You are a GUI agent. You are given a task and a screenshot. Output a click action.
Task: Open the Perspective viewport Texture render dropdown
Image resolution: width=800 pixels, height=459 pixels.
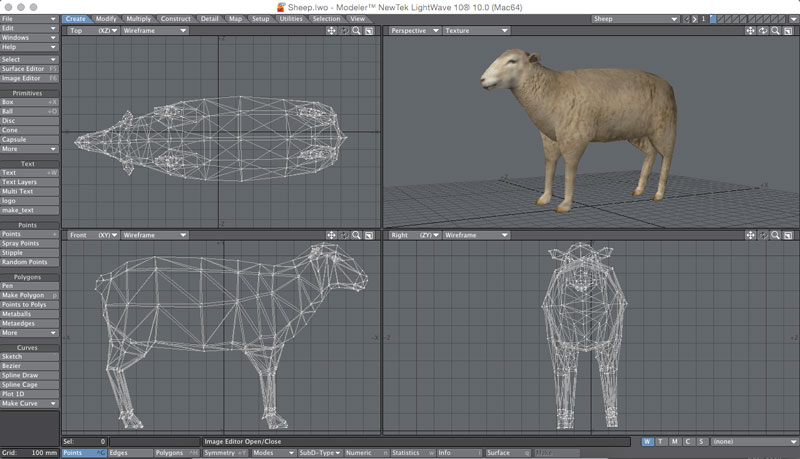point(478,31)
